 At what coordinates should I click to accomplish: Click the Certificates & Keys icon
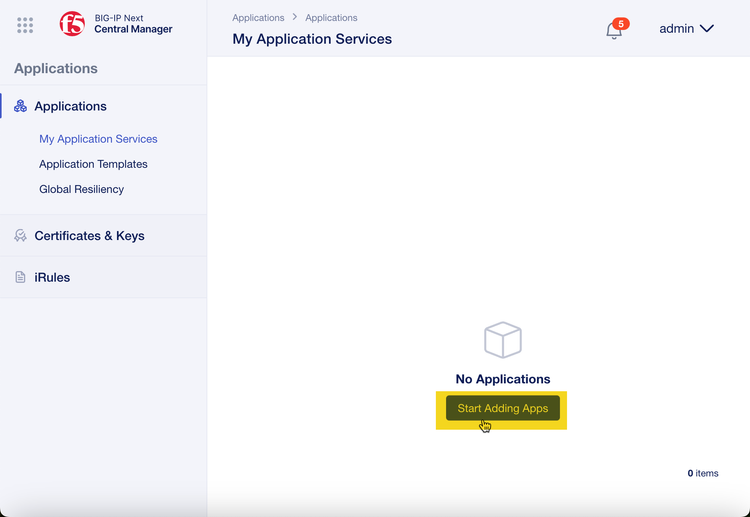pos(20,236)
